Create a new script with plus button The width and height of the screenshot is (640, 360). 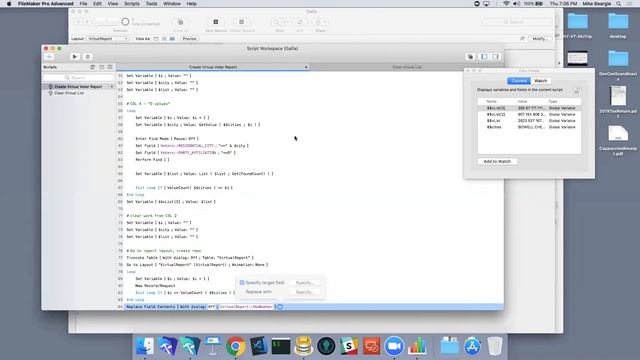point(49,57)
